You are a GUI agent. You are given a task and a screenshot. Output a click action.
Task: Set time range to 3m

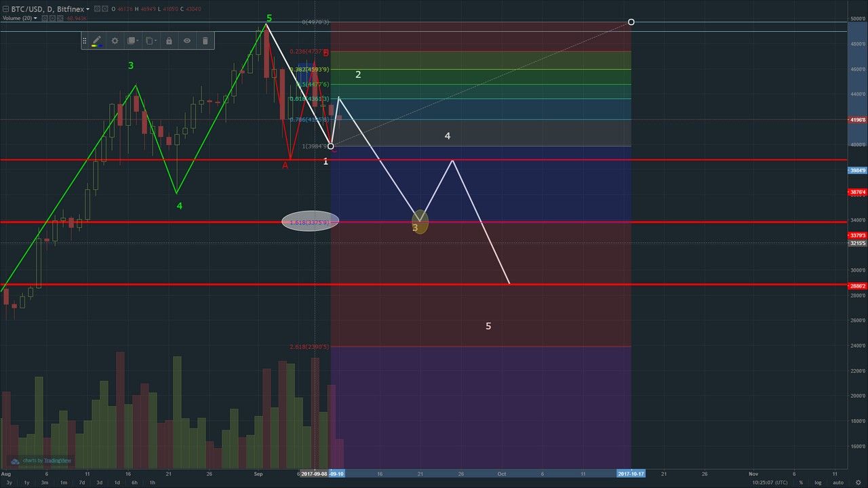tap(45, 483)
